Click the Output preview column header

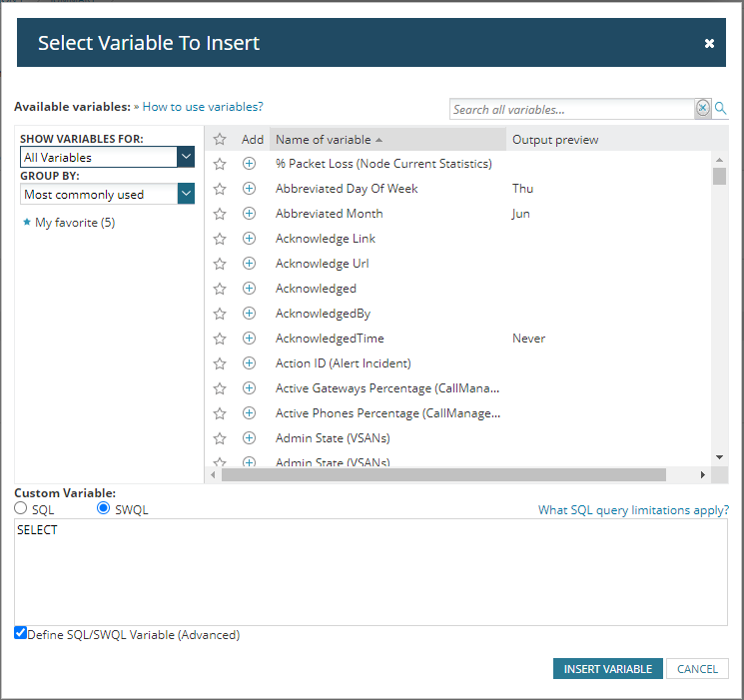pyautogui.click(x=555, y=140)
